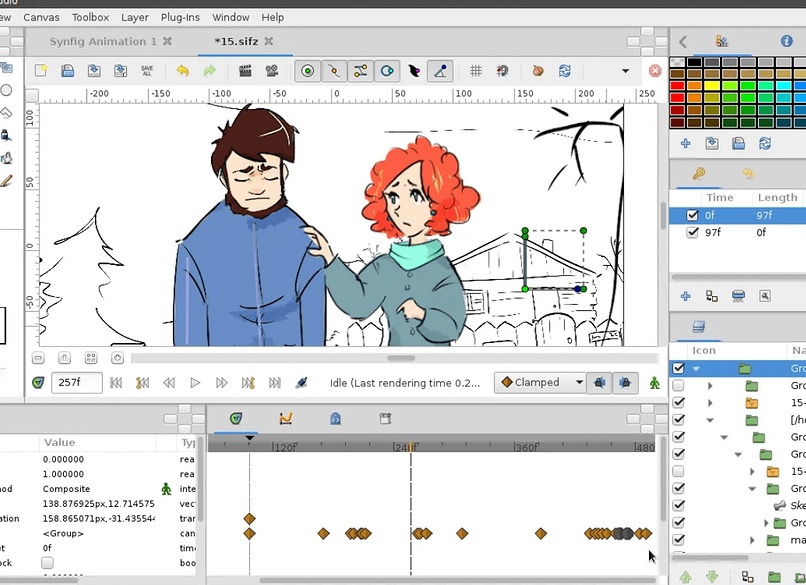Switch to Synfig Animation 1 tab
The height and width of the screenshot is (585, 806).
(x=103, y=41)
